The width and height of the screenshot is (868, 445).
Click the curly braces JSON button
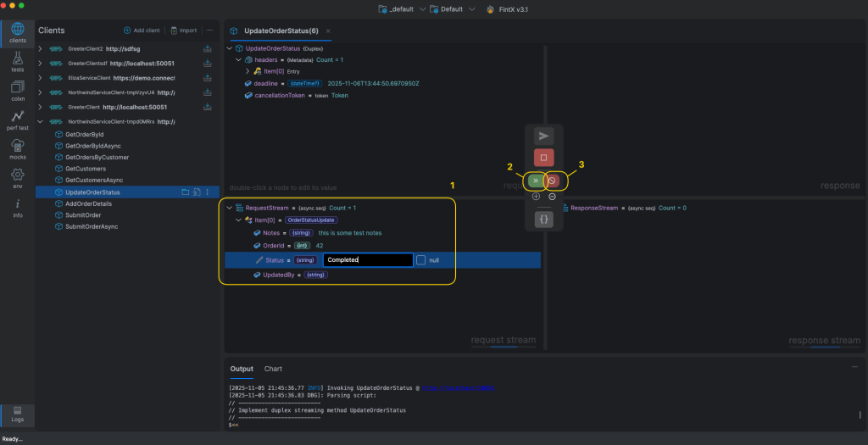coord(543,220)
